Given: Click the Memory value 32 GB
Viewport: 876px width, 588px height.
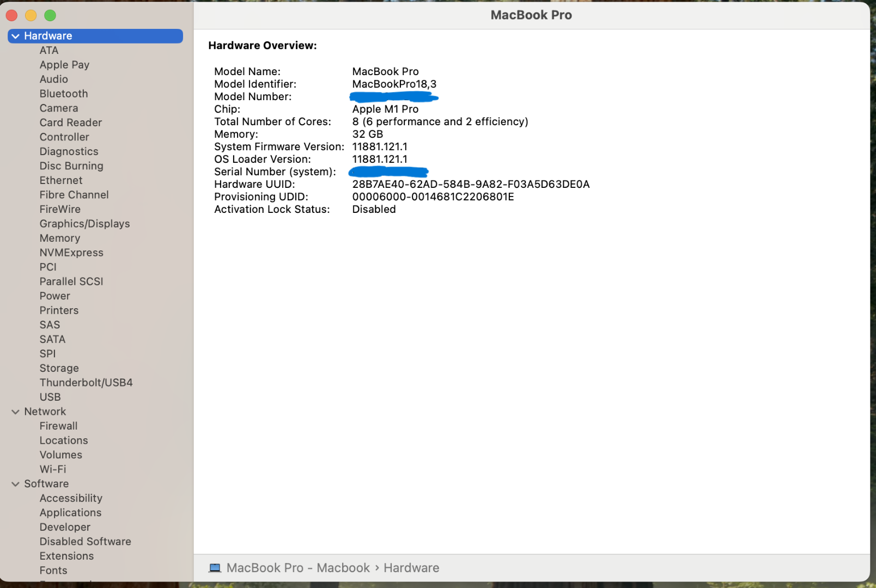Looking at the screenshot, I should point(368,134).
